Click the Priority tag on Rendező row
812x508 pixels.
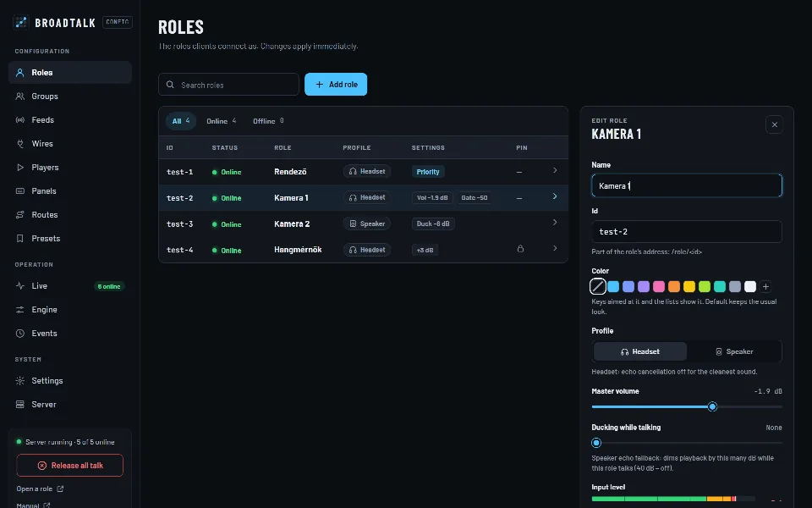click(428, 172)
